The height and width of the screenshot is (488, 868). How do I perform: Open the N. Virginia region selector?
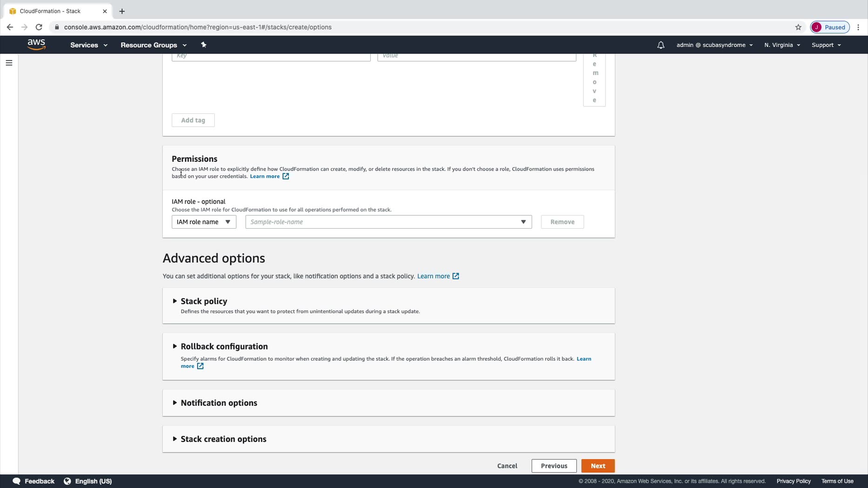(x=782, y=45)
